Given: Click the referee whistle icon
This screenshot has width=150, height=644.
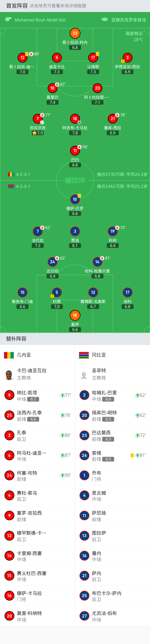Looking at the screenshot, I should 8,19.
